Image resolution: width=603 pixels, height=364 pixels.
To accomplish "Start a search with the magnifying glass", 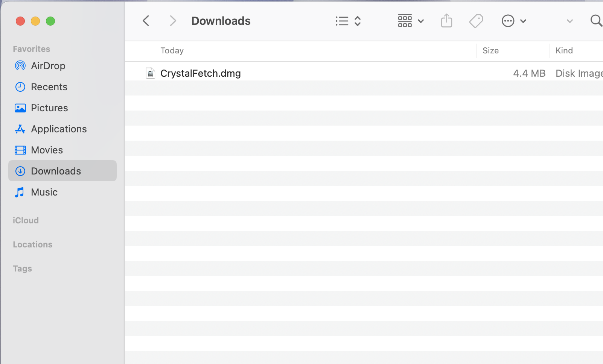I will 596,21.
